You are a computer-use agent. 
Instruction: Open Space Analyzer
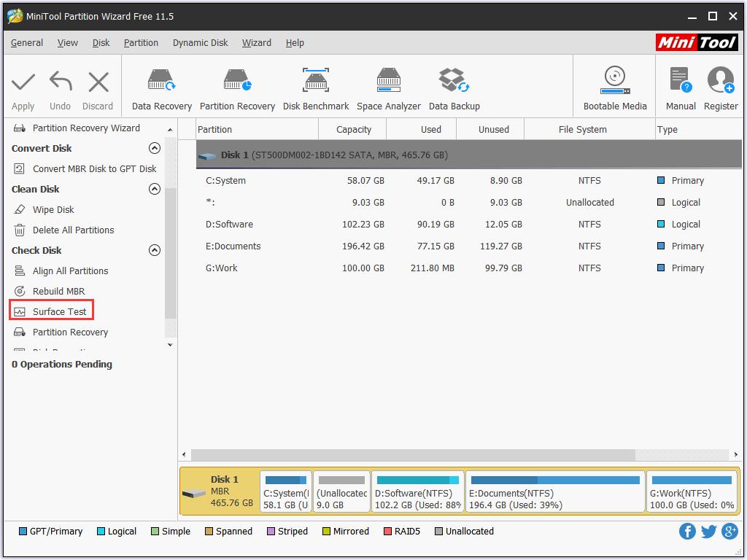(x=388, y=89)
